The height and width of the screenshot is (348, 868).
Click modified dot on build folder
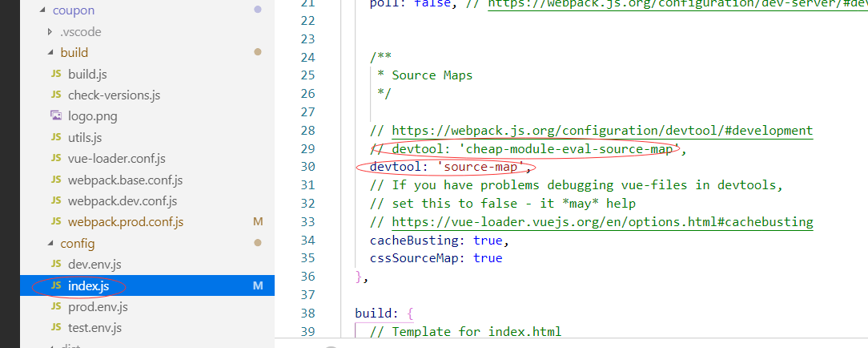(257, 52)
